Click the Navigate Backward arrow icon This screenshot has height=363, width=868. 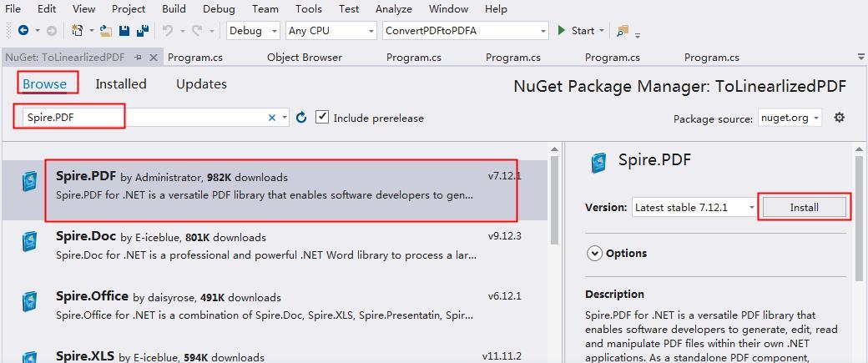coord(23,31)
